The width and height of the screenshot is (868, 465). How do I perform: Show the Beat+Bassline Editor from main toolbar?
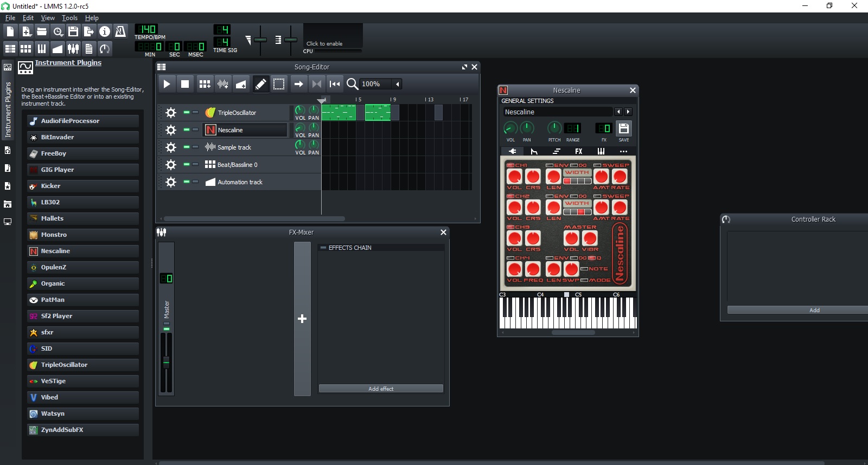[26, 49]
